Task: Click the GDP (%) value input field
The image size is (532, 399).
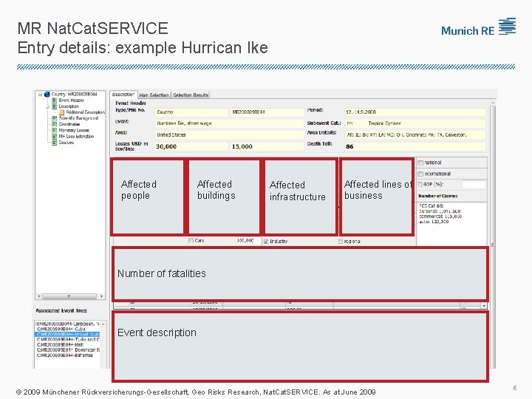Action: click(474, 184)
